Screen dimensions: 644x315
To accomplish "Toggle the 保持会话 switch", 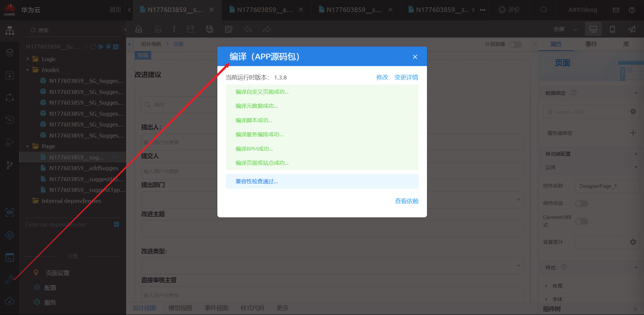I will coord(582,203).
